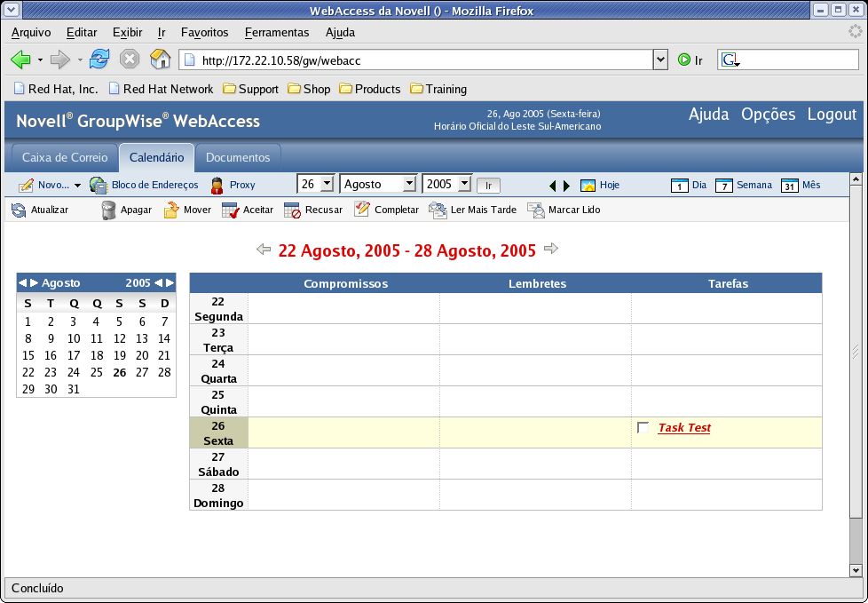868x603 pixels.
Task: Open Bloco de Endereços address book icon
Action: 98,185
